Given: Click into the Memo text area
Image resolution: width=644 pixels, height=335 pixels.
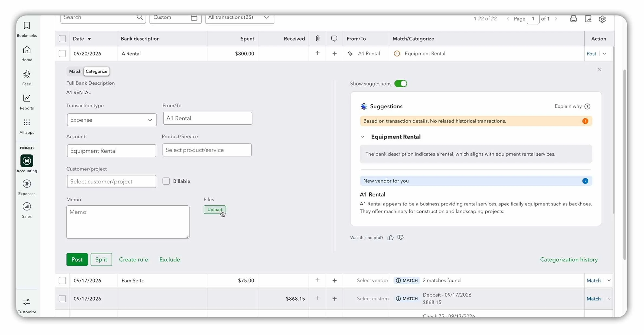Looking at the screenshot, I should [x=128, y=222].
